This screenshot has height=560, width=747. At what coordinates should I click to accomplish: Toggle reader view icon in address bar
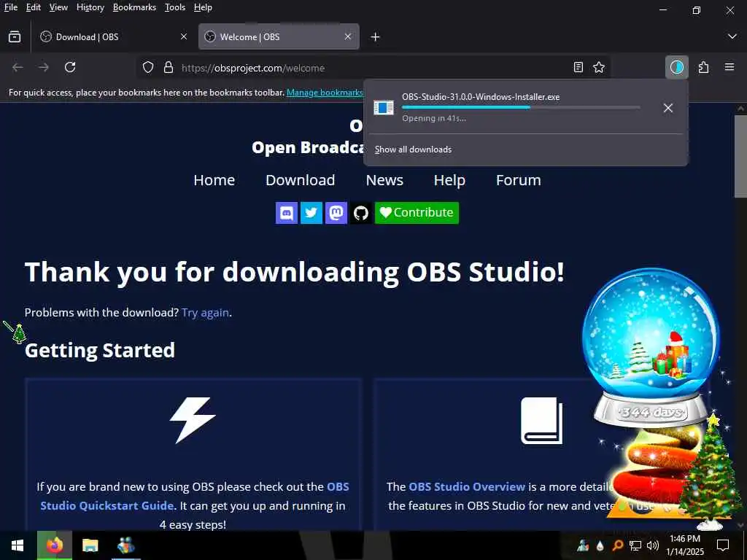click(x=578, y=68)
